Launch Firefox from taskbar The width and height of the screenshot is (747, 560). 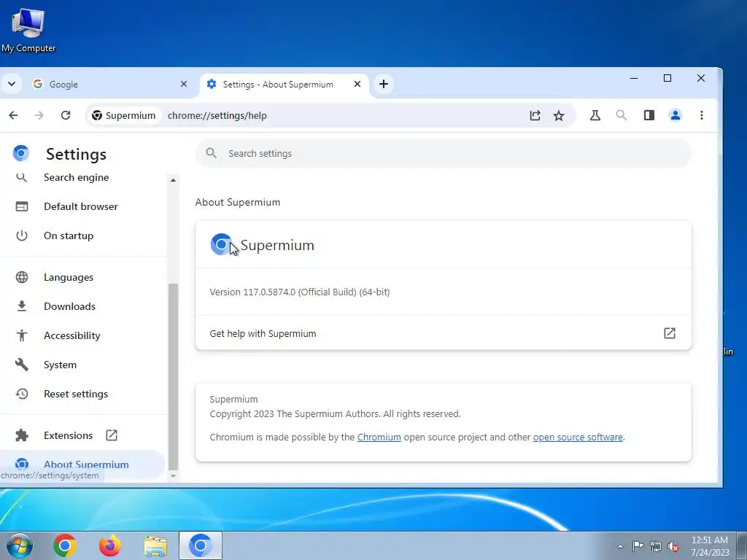click(110, 545)
